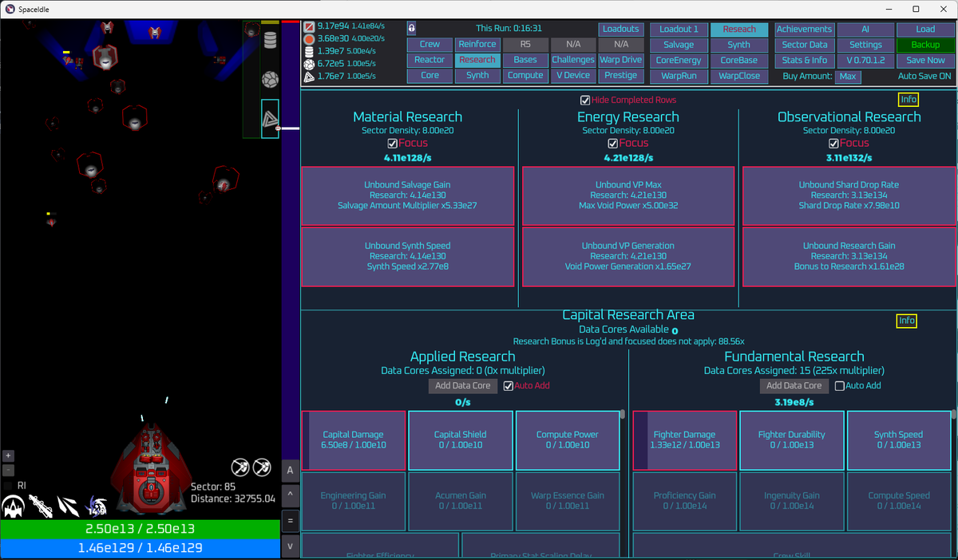Click the Unbound Salvage Gain research card
Image resolution: width=958 pixels, height=560 pixels.
coord(408,195)
